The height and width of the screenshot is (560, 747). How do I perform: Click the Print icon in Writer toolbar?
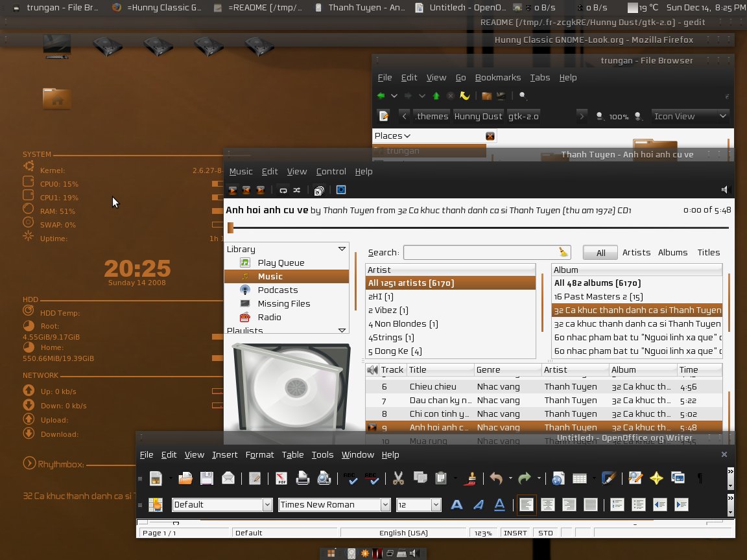[303, 478]
